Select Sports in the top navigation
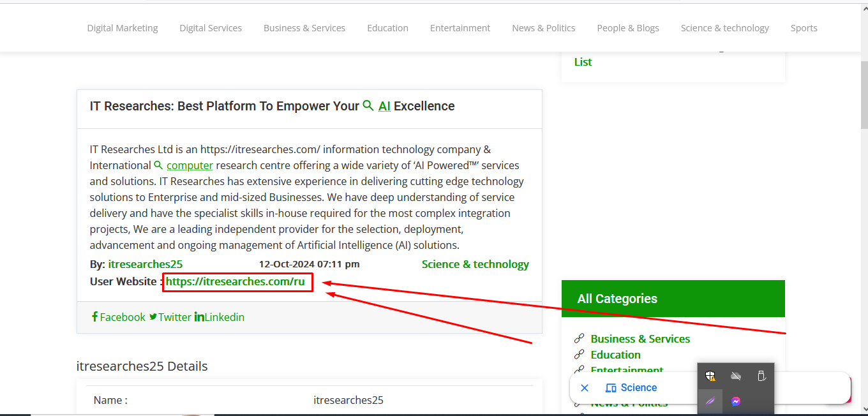Viewport: 868px width, 416px height. pos(804,28)
